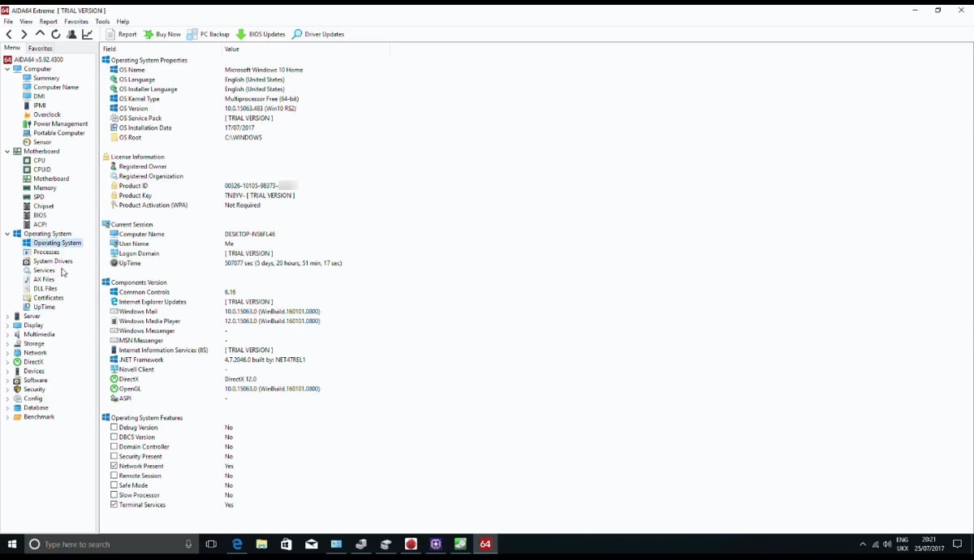Open the graph chart toolbar icon
The image size is (974, 560).
88,34
